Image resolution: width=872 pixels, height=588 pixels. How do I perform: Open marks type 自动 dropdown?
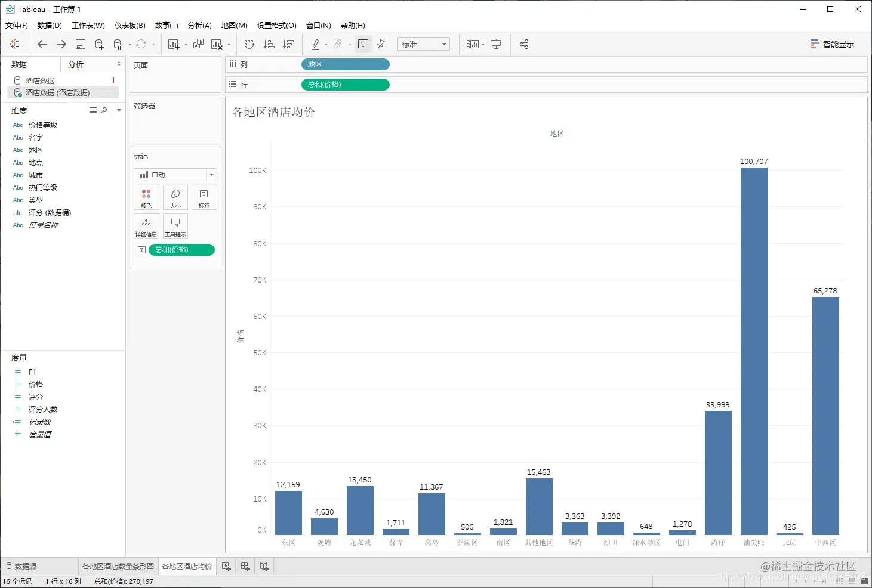(x=175, y=175)
